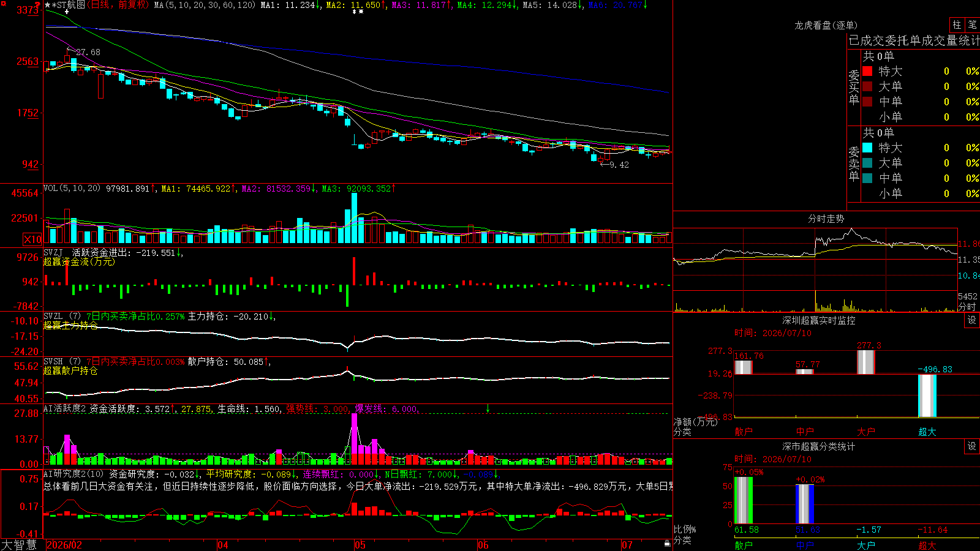Click the 大智慧 label at bottom left
The height and width of the screenshot is (551, 980).
(x=19, y=545)
